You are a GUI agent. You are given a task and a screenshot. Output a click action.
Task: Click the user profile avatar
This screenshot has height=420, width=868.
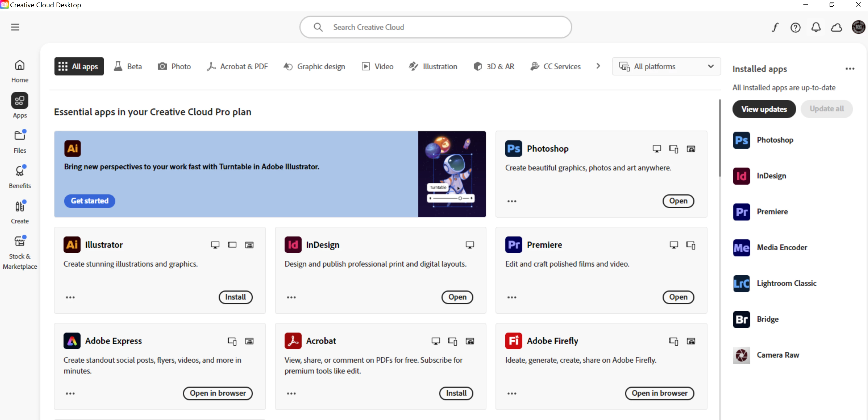click(858, 27)
